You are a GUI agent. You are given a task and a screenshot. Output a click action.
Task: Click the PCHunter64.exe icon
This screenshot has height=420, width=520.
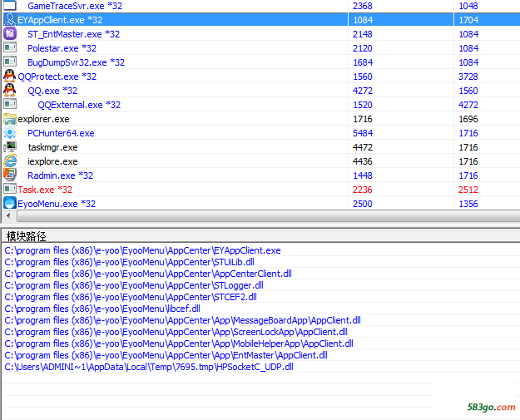[10, 133]
